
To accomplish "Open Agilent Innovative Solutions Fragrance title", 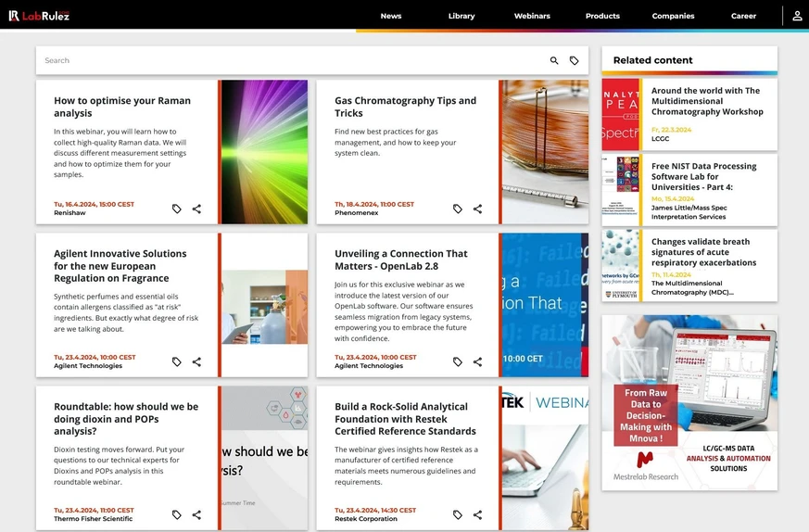I will coord(120,266).
